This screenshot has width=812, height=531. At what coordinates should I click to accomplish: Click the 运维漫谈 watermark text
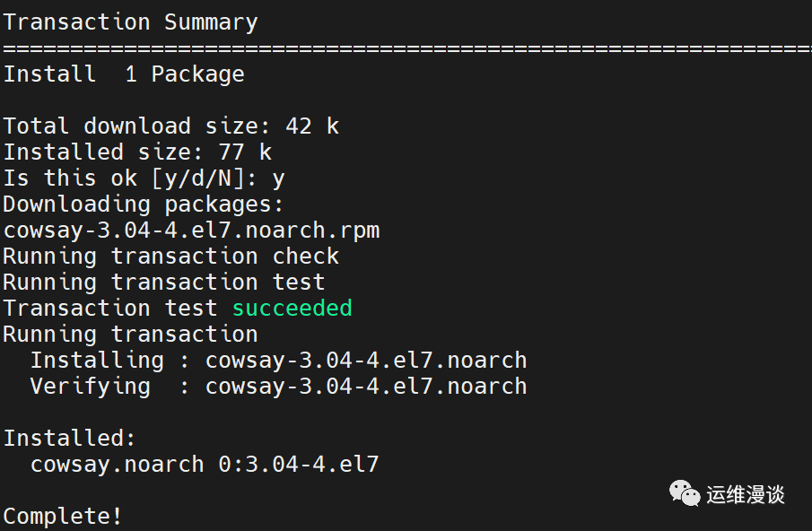[x=746, y=494]
